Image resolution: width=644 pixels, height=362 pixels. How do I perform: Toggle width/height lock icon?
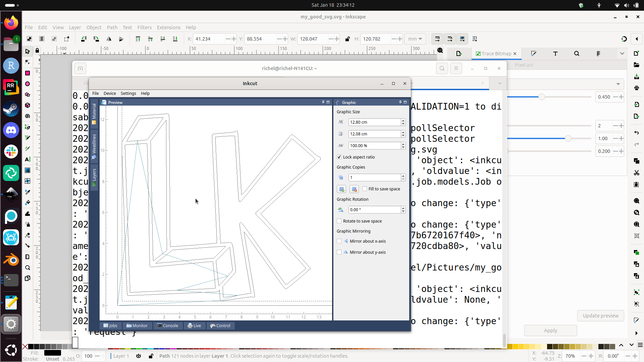coord(347,39)
